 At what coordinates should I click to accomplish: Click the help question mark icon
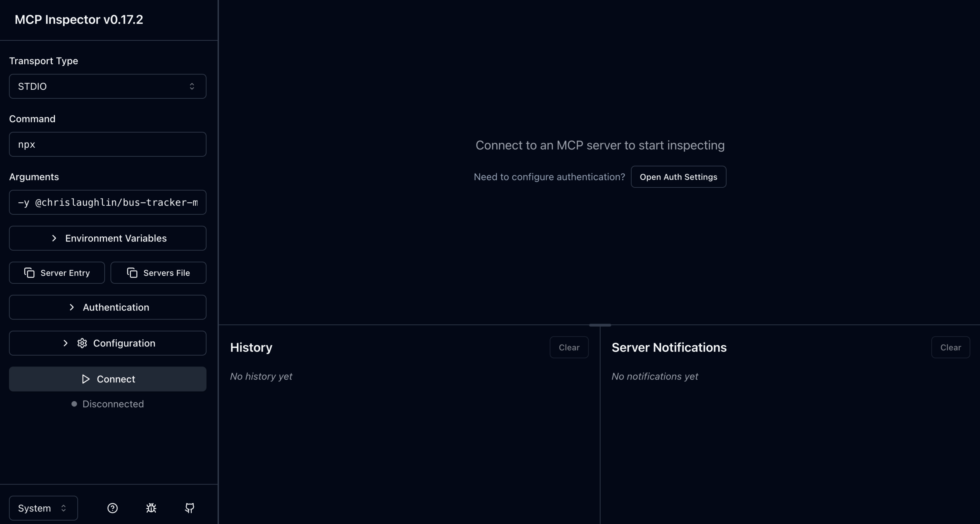[113, 508]
